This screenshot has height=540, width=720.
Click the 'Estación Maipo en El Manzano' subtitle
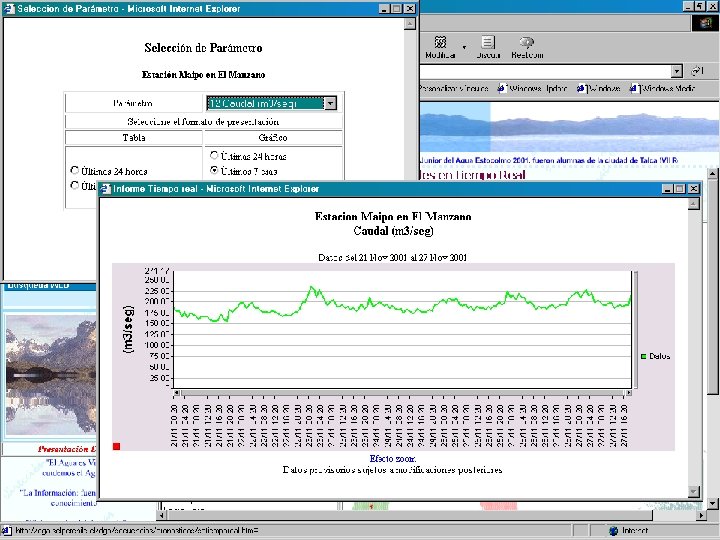[203, 75]
